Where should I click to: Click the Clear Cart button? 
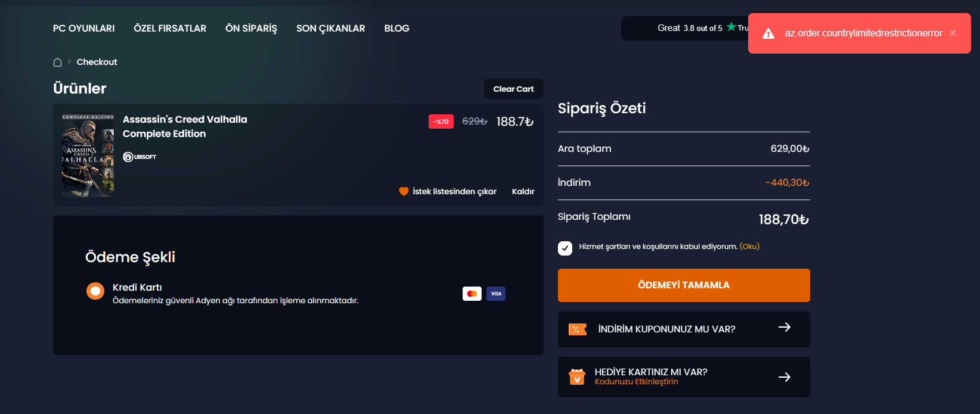click(x=514, y=89)
